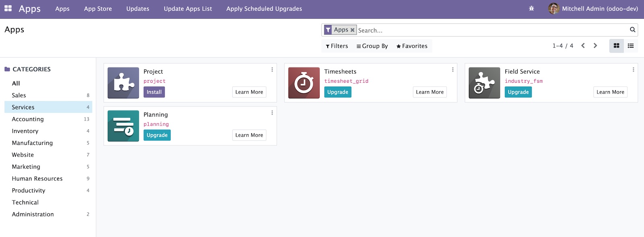Viewport: 644px width, 237px height.
Task: Click the industry_fsm technical name
Action: point(524,81)
